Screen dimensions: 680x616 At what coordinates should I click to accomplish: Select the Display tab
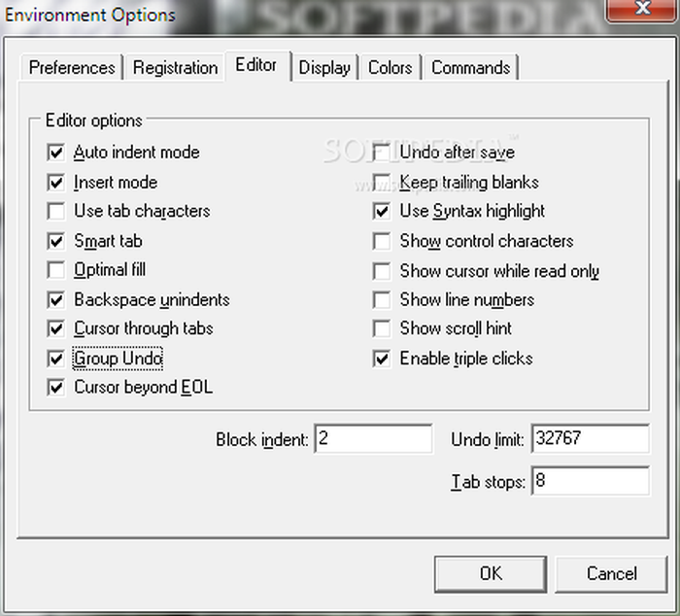tap(324, 68)
